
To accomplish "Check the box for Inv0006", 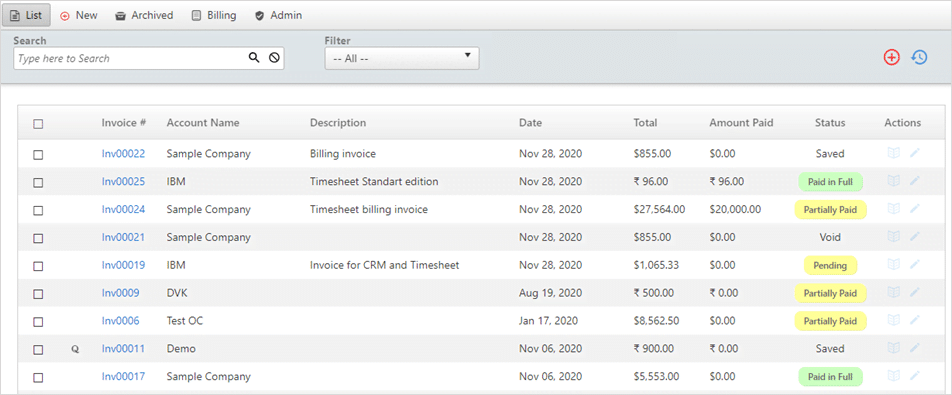I will [38, 322].
